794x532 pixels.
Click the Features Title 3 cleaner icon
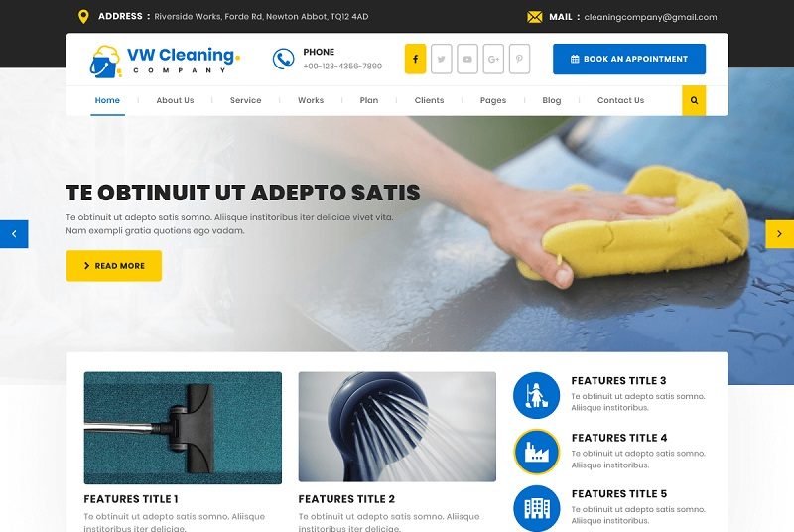coord(536,395)
